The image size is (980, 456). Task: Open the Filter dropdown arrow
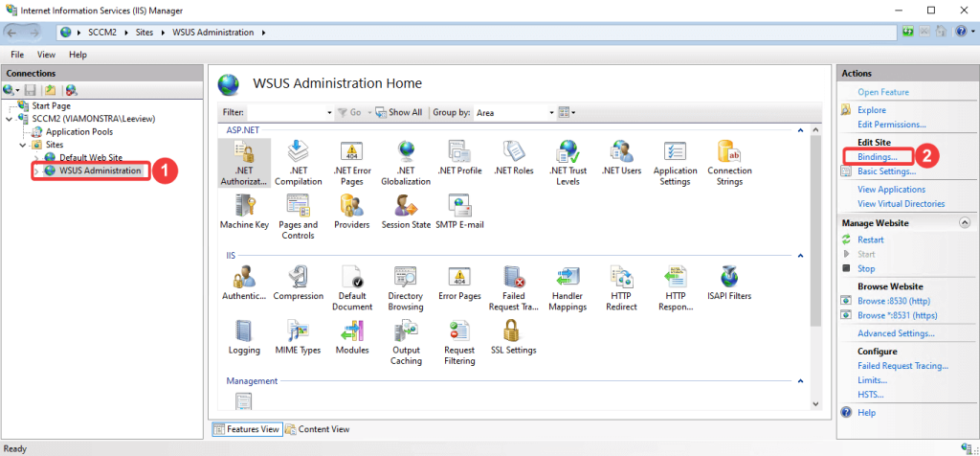[330, 113]
